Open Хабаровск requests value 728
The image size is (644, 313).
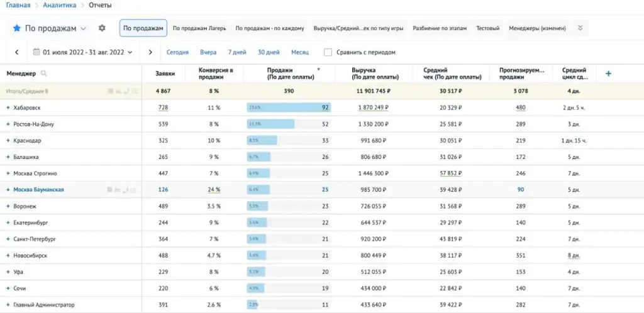coord(163,107)
